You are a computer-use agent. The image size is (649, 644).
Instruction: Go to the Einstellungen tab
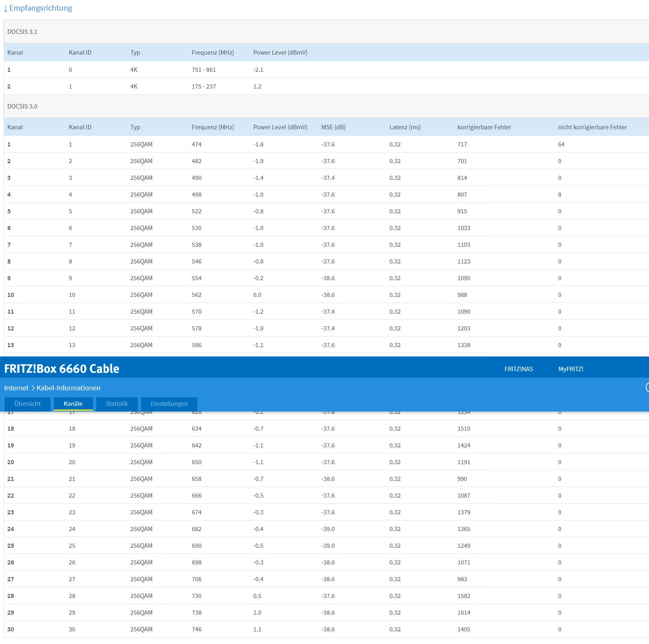click(169, 404)
